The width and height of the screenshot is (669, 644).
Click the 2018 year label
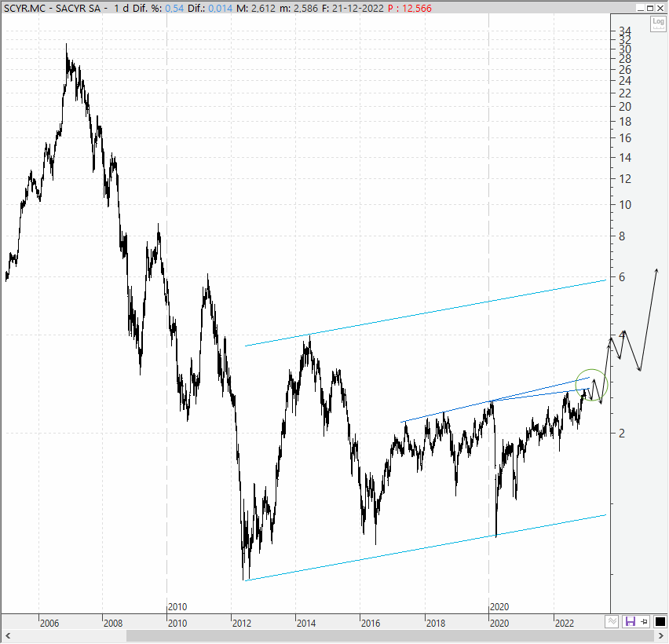point(435,623)
